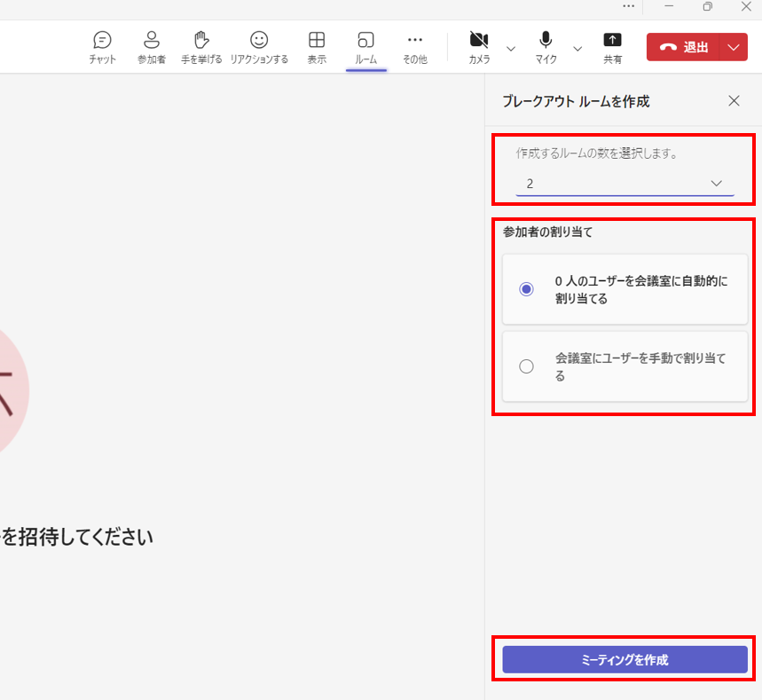Expand the 退出 leave options arrow

tap(734, 47)
